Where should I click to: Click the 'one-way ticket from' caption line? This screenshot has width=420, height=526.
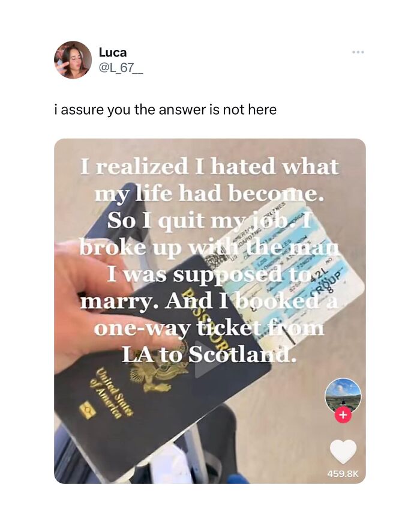(x=209, y=328)
